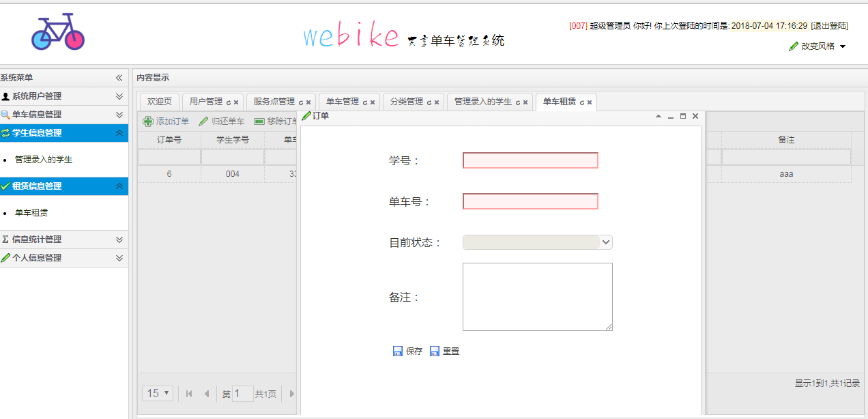Screen dimensions: 868x419
Task: Open 管理录入的学生 menu entry
Action: pyautogui.click(x=44, y=160)
